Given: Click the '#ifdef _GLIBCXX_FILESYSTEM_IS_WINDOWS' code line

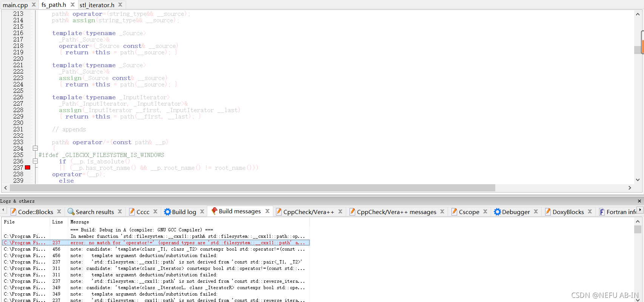Looking at the screenshot, I should (101, 155).
